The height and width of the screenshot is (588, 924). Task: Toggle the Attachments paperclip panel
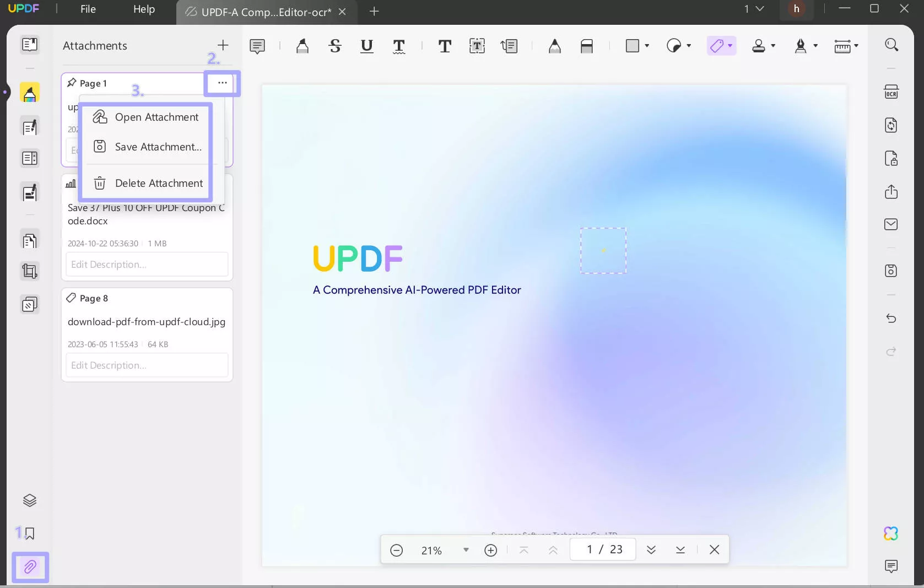point(30,567)
